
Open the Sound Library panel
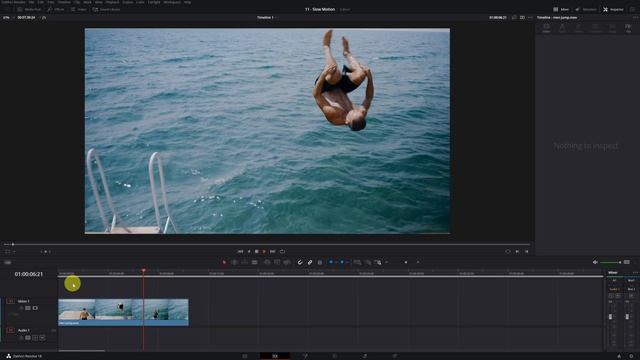(107, 9)
